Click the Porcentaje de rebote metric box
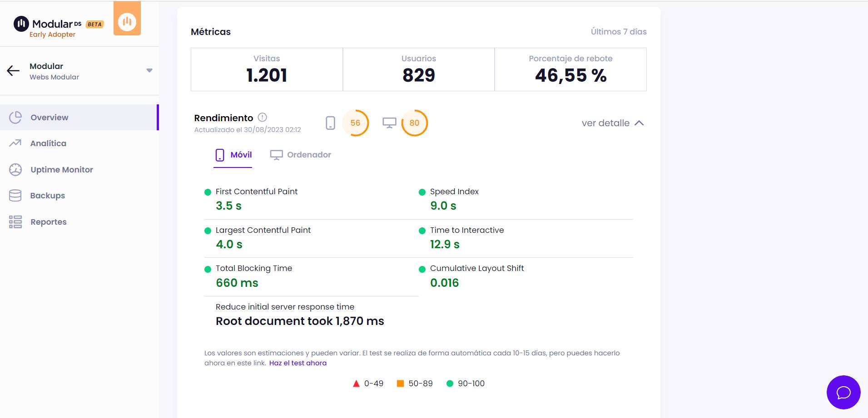The image size is (868, 418). pos(570,69)
